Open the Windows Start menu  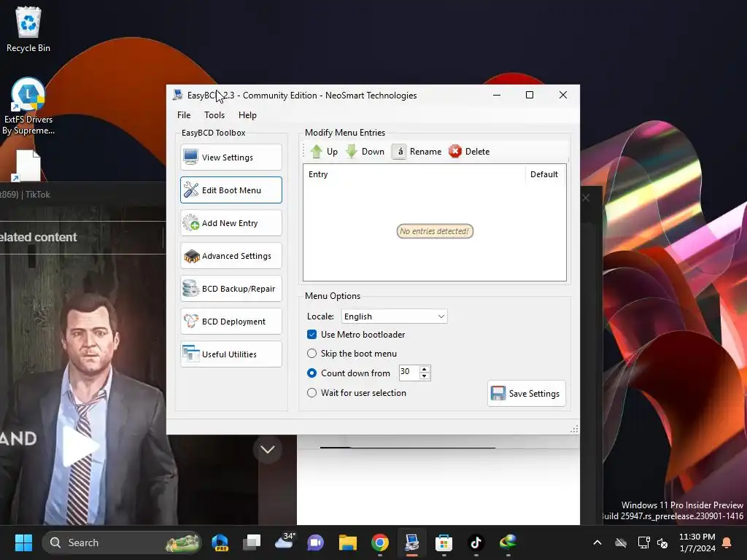(23, 542)
